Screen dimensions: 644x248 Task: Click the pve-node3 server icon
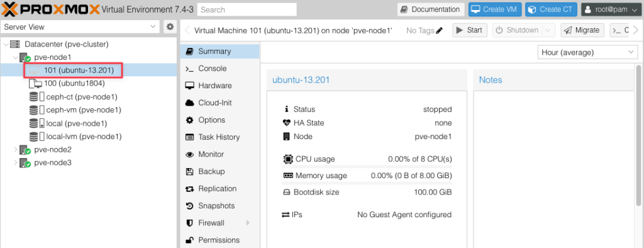[25, 163]
